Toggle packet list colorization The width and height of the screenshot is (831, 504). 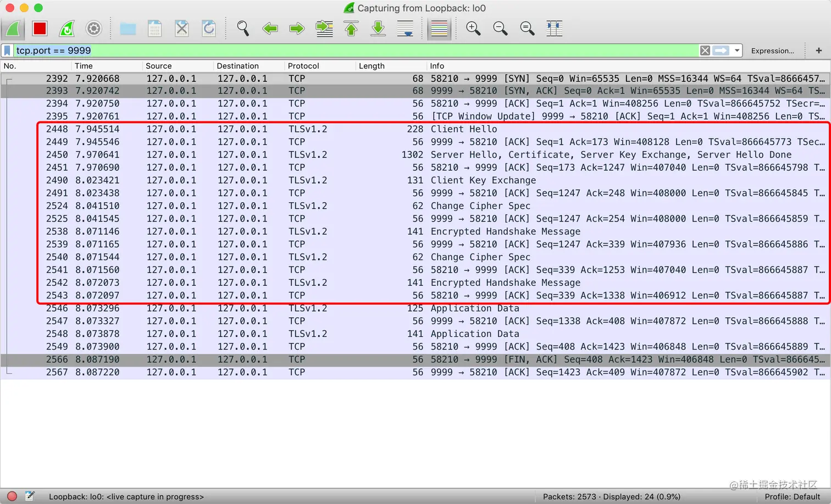click(x=439, y=29)
